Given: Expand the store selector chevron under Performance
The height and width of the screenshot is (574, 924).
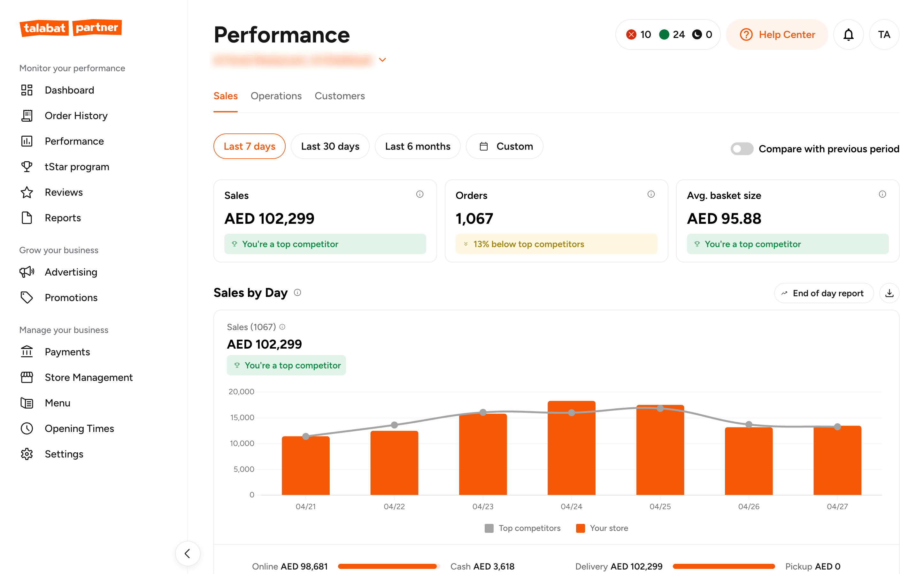Looking at the screenshot, I should coord(382,60).
